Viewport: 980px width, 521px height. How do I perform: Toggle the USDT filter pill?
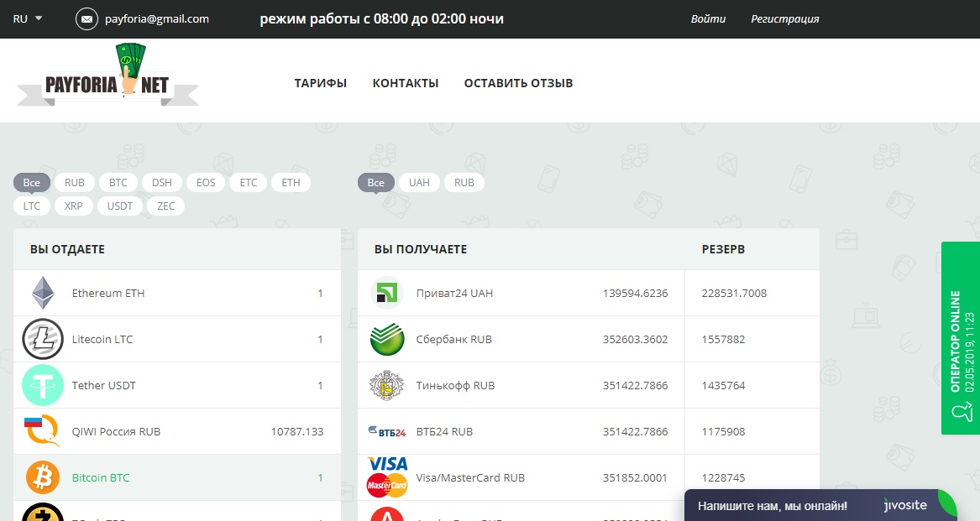pyautogui.click(x=120, y=206)
